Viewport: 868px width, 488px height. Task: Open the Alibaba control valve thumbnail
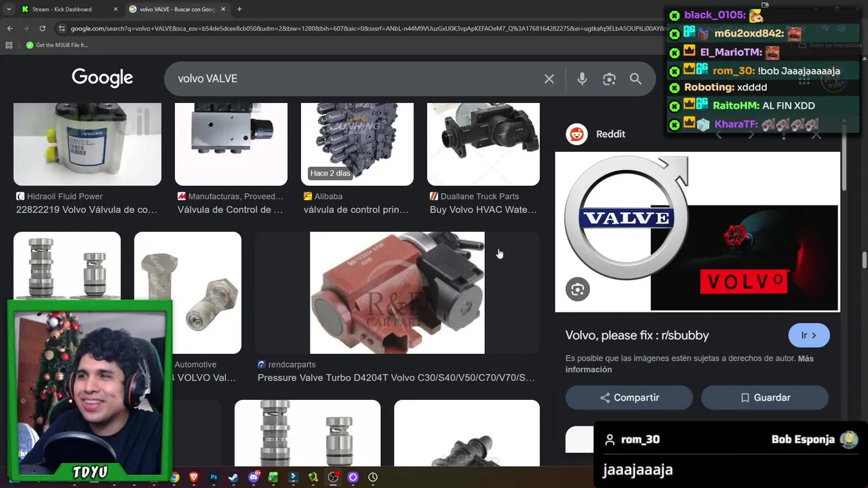[357, 144]
